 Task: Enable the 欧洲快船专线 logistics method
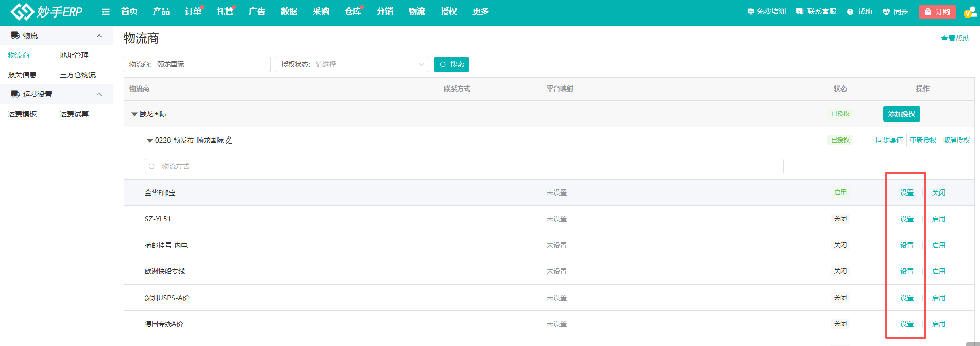(x=938, y=271)
